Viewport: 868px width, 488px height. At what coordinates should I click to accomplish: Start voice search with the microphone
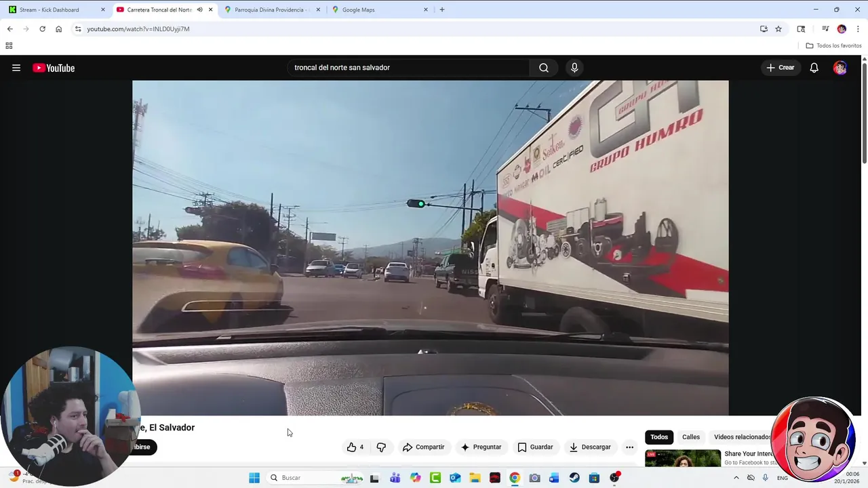point(574,68)
